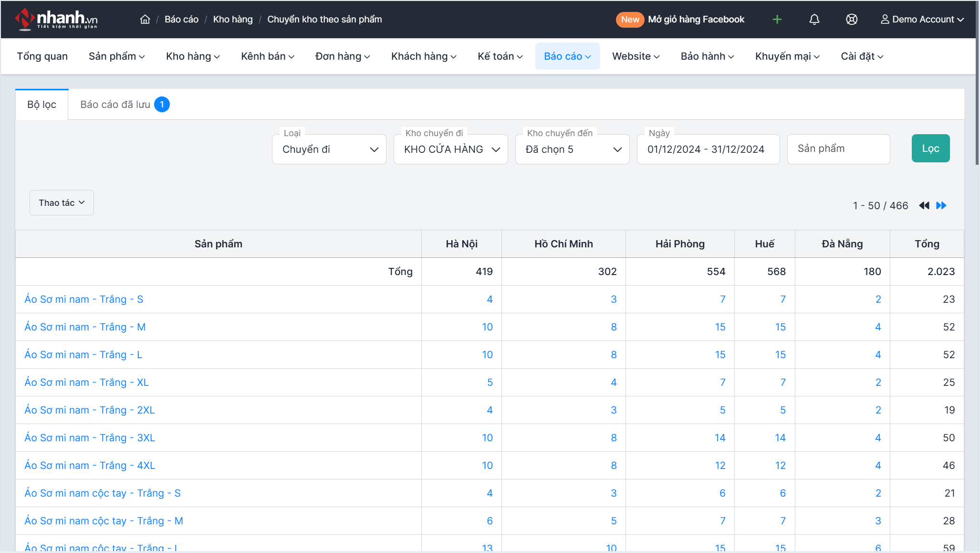Open product Áo Sơ mi nam - Trắng - 3XL
The image size is (980, 553).
90,438
